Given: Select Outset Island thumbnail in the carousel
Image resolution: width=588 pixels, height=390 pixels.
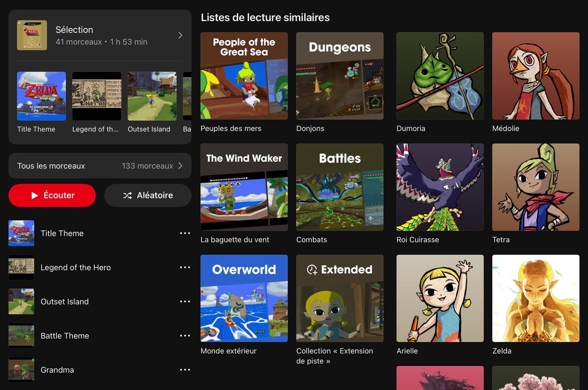Looking at the screenshot, I should (x=152, y=96).
